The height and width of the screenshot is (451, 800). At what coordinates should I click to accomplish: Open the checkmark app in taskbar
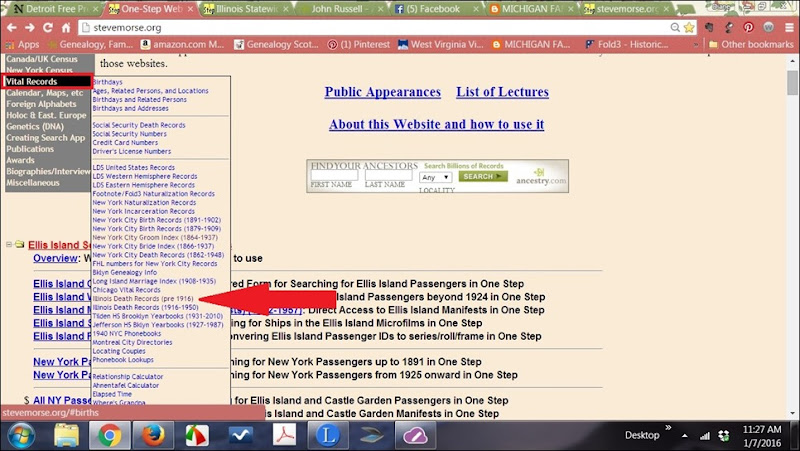click(240, 436)
